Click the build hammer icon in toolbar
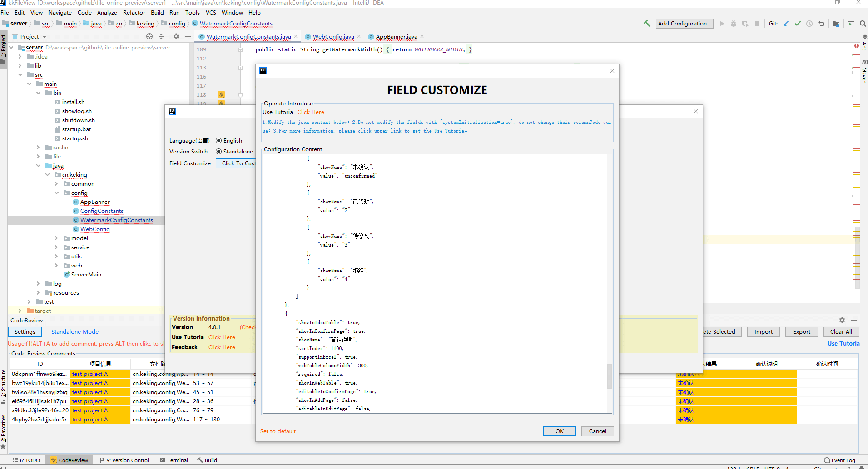The image size is (868, 469). 647,23
